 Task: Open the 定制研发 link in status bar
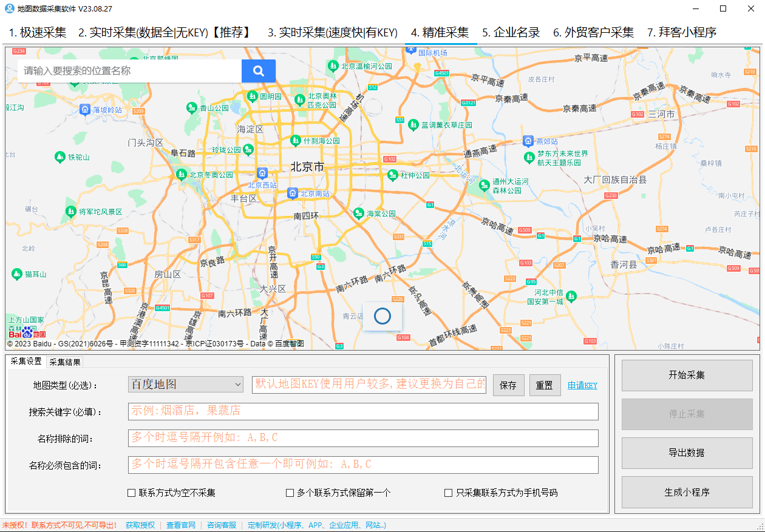[317, 525]
